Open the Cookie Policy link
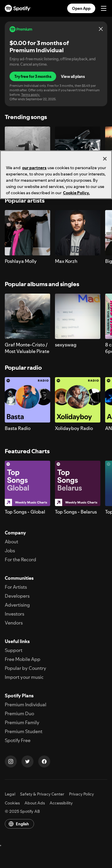The width and height of the screenshot is (112, 868). pos(76,193)
